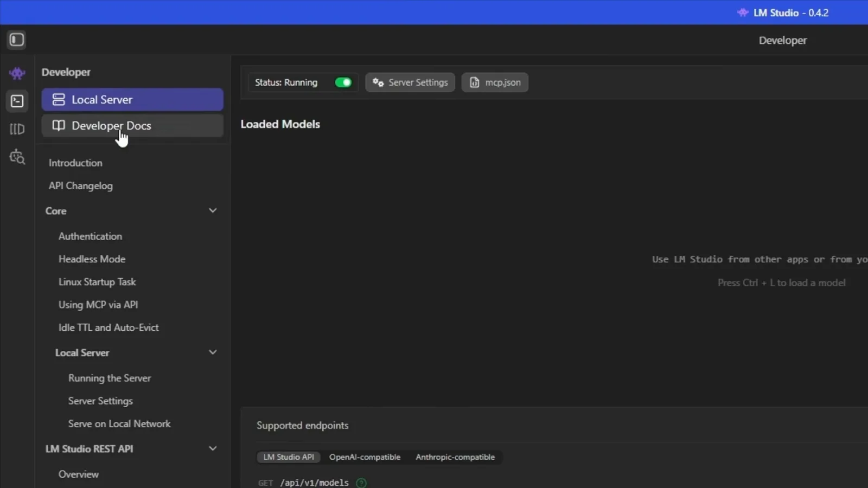Click the file icon on mcp.json button

point(474,82)
